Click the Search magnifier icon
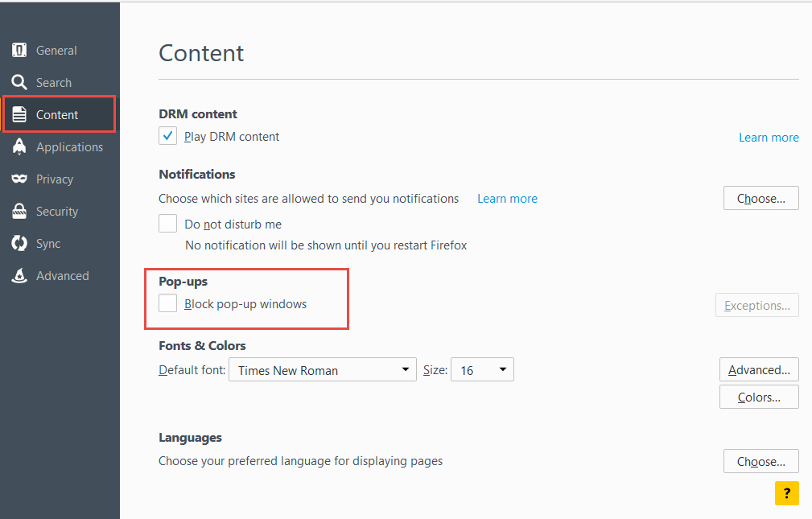This screenshot has height=519, width=812. 19,82
